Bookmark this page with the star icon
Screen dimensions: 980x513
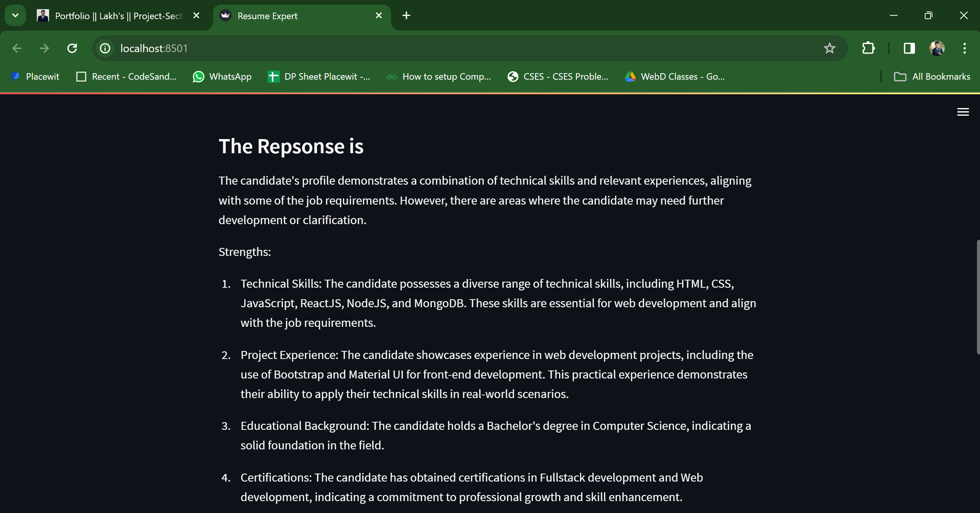(829, 48)
